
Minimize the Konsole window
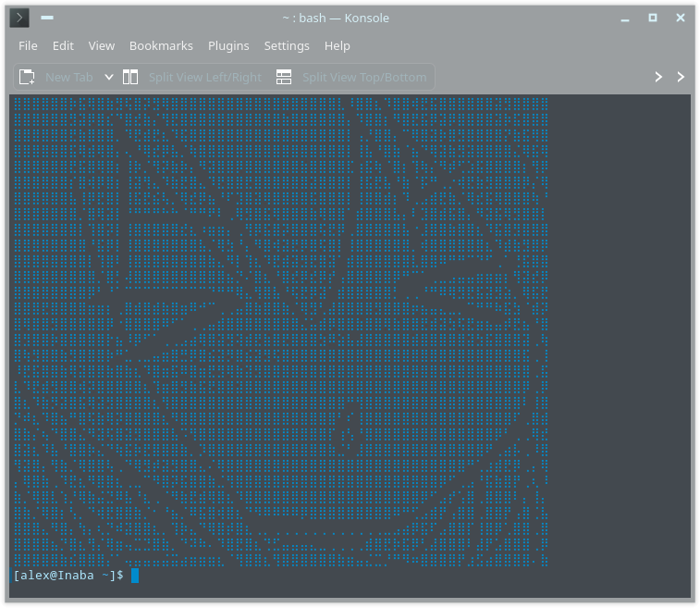click(625, 19)
